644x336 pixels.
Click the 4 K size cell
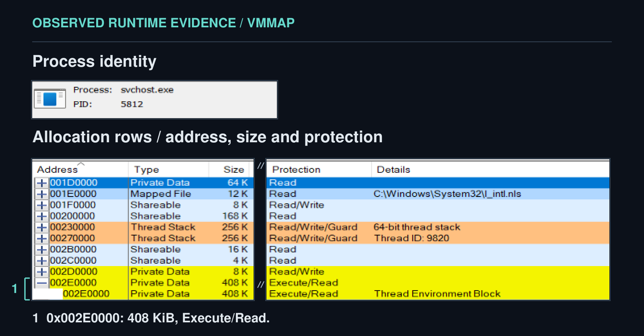(x=241, y=260)
